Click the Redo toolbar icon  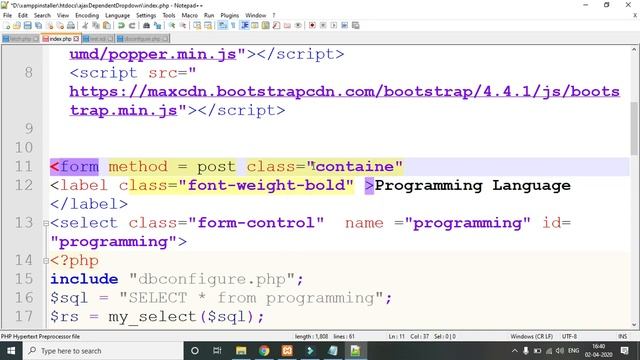[132, 25]
